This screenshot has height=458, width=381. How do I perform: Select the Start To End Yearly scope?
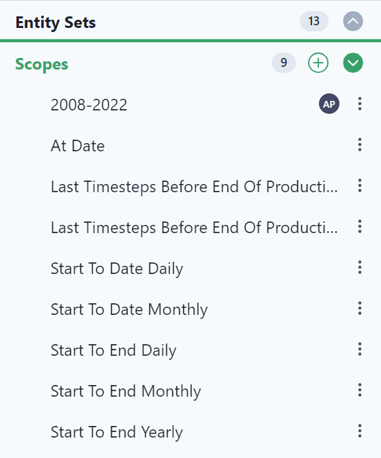click(117, 432)
